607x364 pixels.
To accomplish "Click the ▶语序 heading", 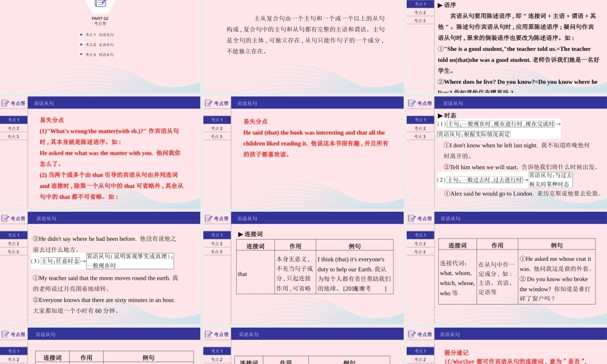I will (x=447, y=5).
